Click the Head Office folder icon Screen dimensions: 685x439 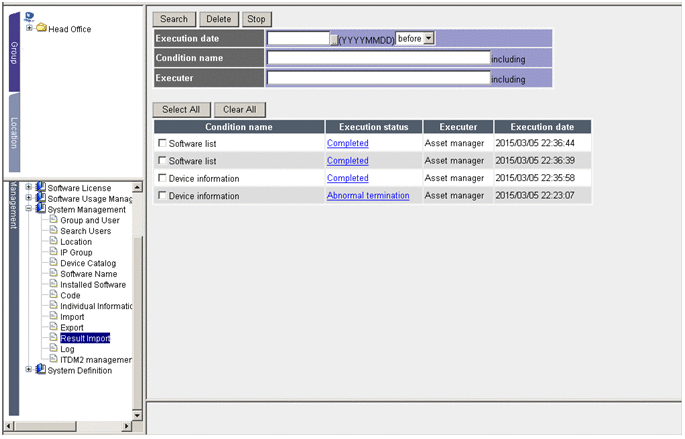click(x=42, y=28)
